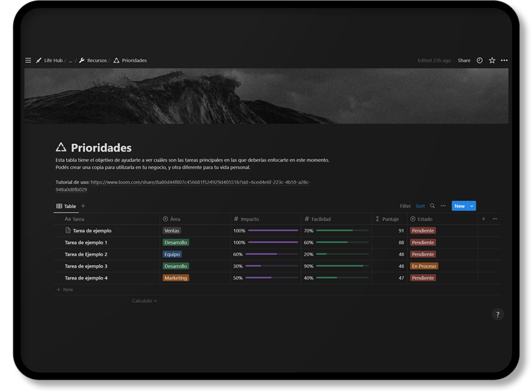532x392 pixels.
Task: Open the three-dot page options menu
Action: click(x=504, y=60)
